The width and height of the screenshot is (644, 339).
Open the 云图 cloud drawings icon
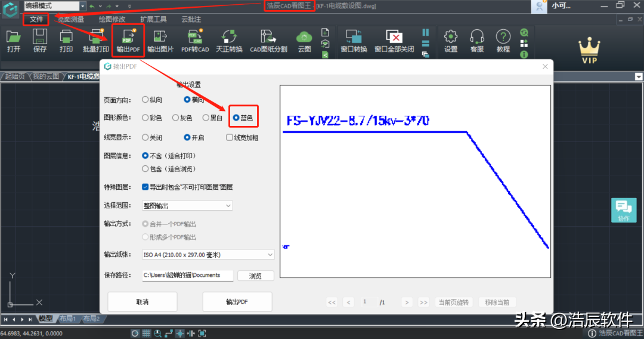(x=304, y=41)
